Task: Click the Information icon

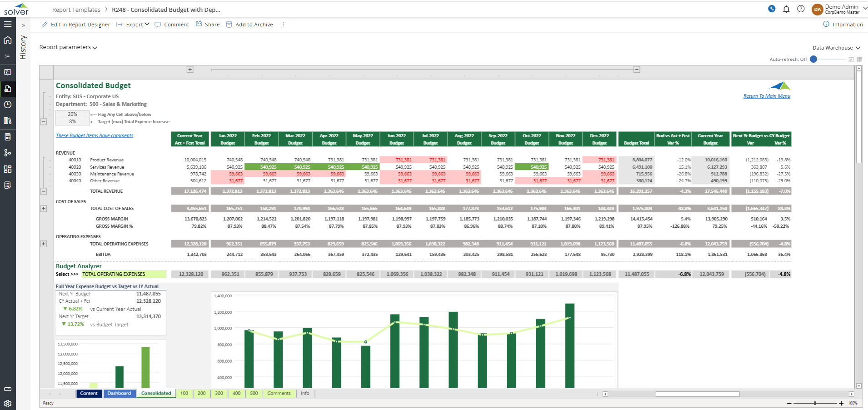Action: 826,25
